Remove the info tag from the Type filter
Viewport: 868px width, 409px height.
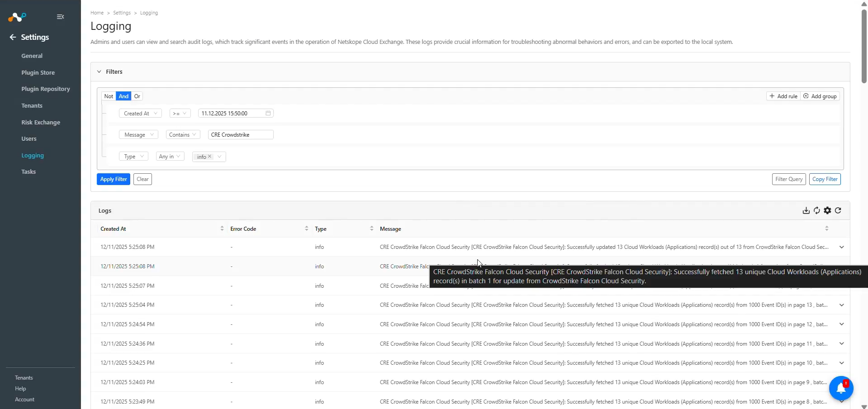coord(209,157)
